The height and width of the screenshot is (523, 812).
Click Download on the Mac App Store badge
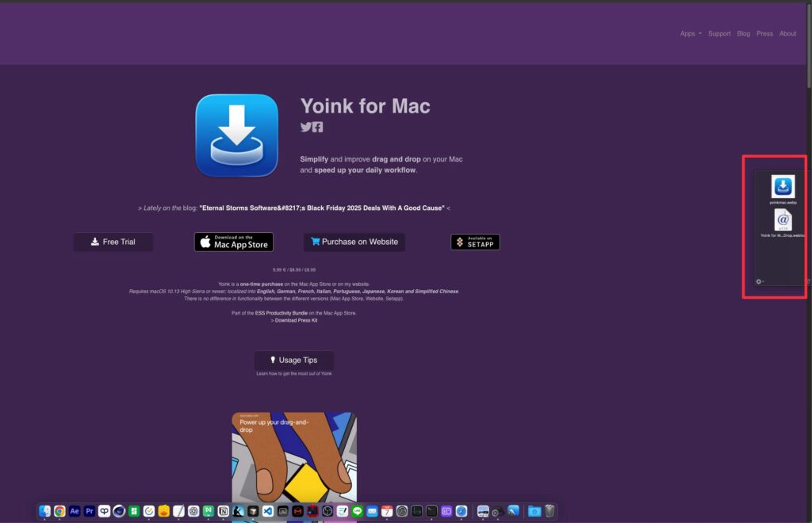[234, 242]
